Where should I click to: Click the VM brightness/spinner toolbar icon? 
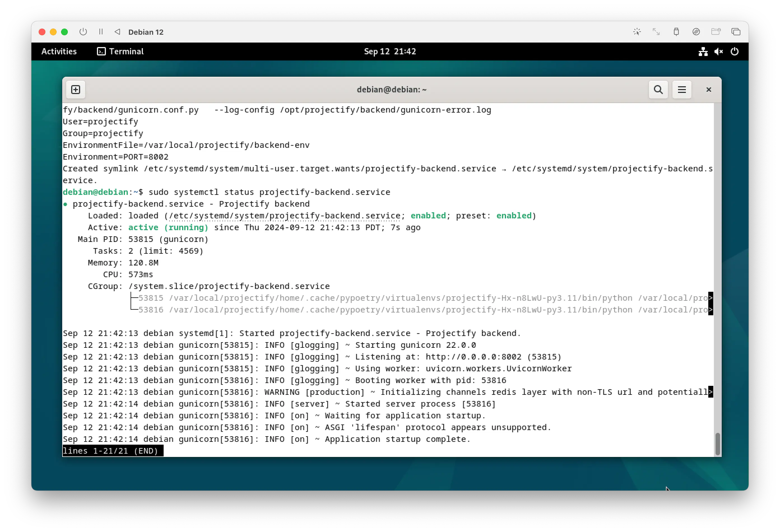pos(637,32)
